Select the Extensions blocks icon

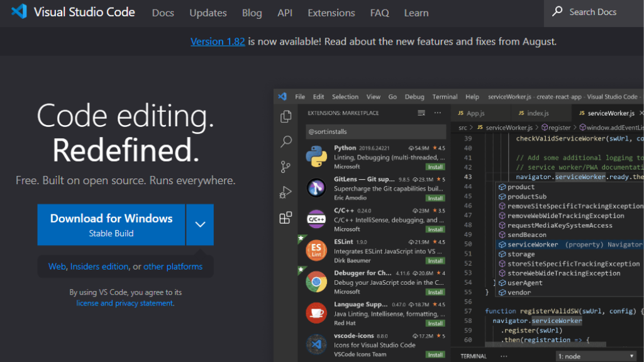286,217
